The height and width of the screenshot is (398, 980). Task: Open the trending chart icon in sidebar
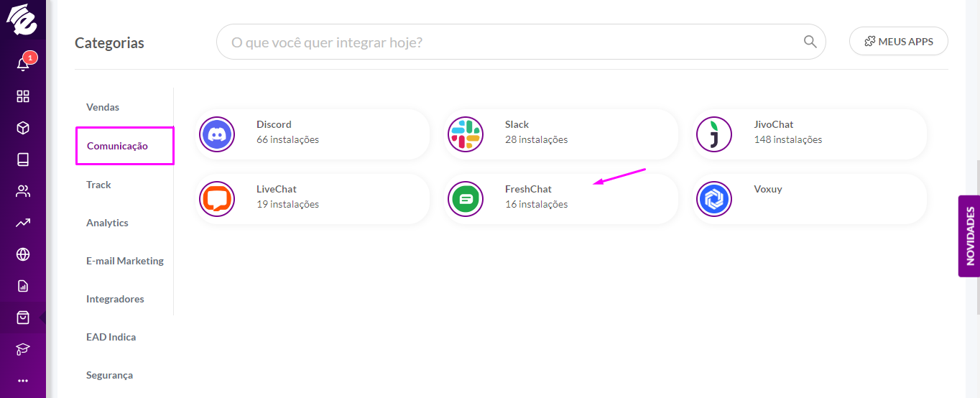23,223
